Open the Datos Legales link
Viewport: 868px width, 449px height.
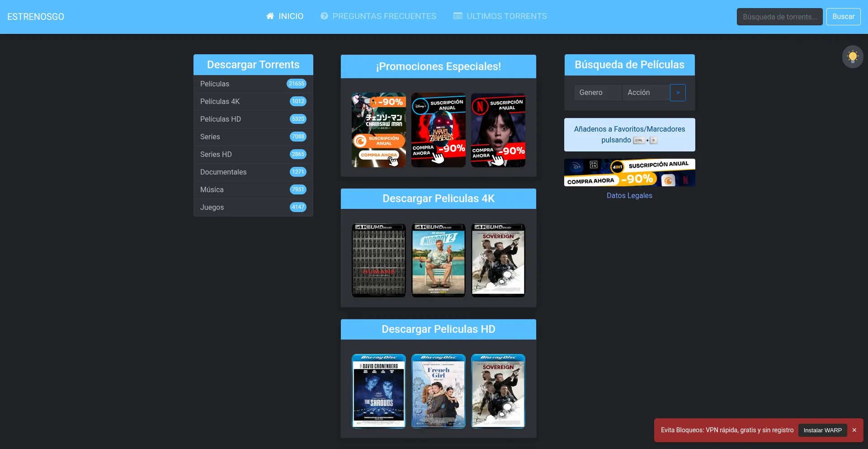tap(629, 196)
